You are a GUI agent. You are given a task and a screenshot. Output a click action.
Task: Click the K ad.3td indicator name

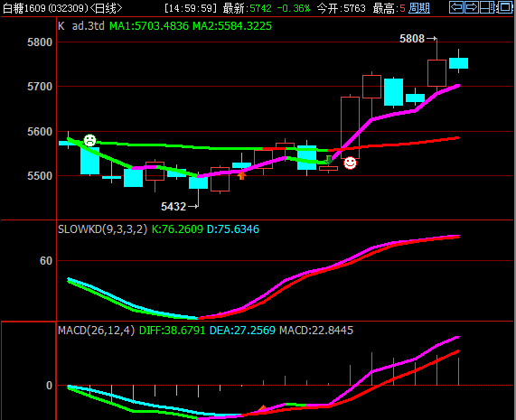point(81,26)
